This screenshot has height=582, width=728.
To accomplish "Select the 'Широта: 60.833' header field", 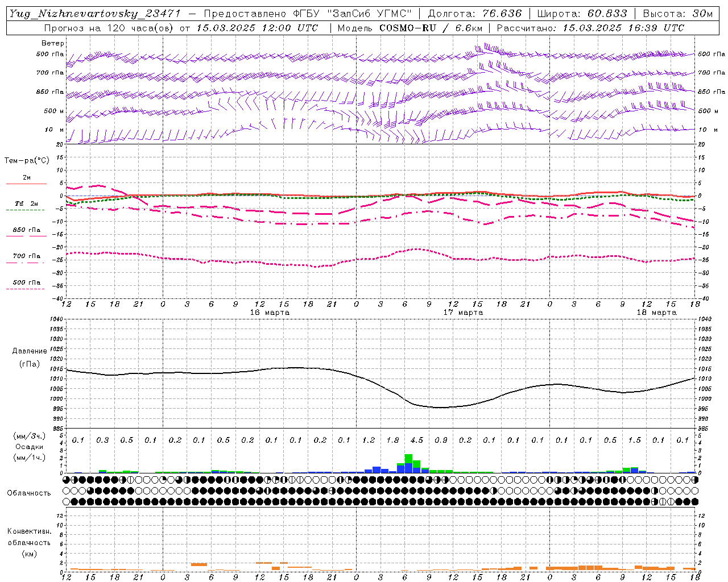I will coord(582,14).
